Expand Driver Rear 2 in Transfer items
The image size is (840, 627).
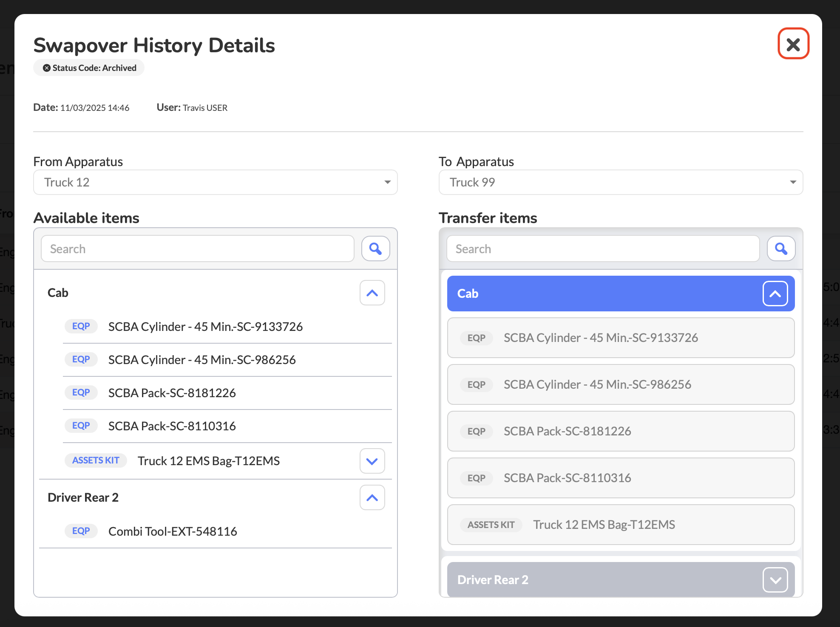(x=775, y=580)
